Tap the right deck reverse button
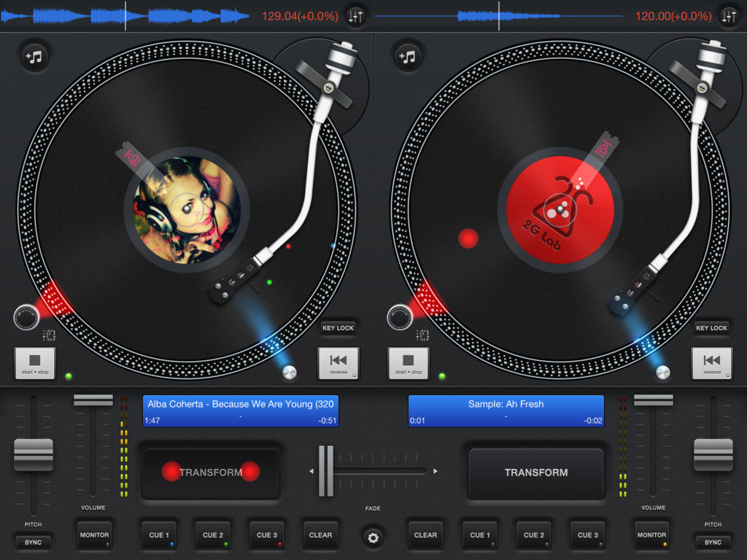 tap(712, 362)
